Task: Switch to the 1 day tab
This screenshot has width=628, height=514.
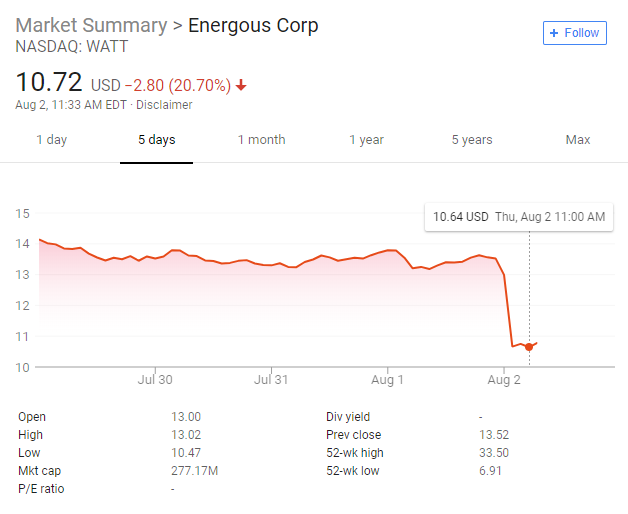Action: point(52,140)
